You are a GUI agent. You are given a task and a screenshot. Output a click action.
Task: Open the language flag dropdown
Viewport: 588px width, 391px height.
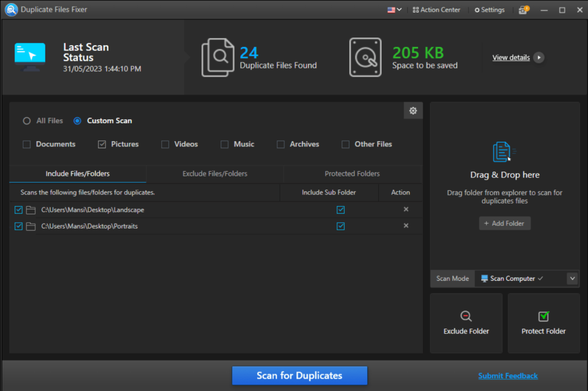coord(394,10)
